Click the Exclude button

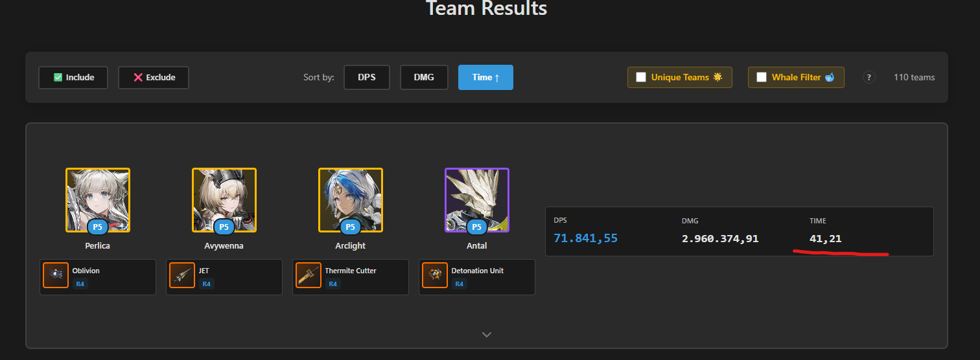[x=154, y=77]
